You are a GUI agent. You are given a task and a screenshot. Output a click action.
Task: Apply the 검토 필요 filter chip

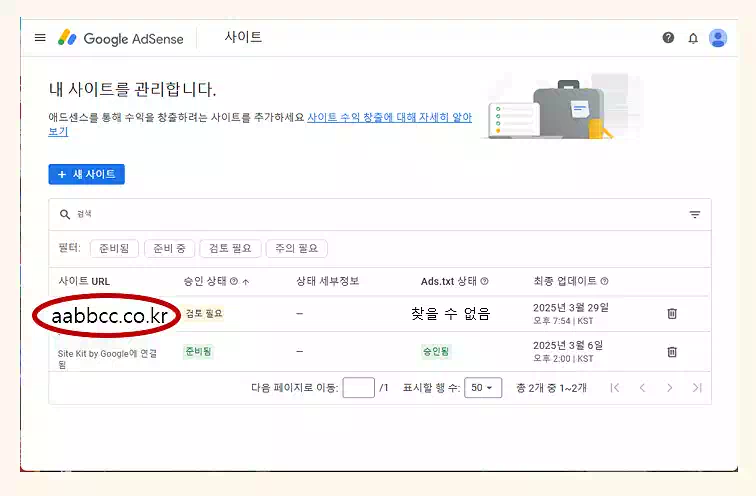point(230,248)
